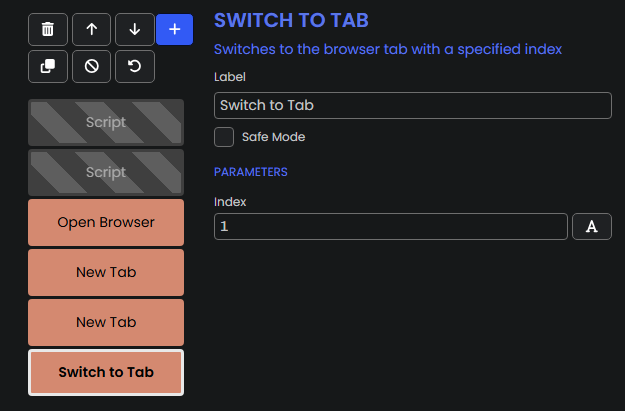Select the first disabled Script step
The height and width of the screenshot is (411, 625).
pyautogui.click(x=106, y=122)
